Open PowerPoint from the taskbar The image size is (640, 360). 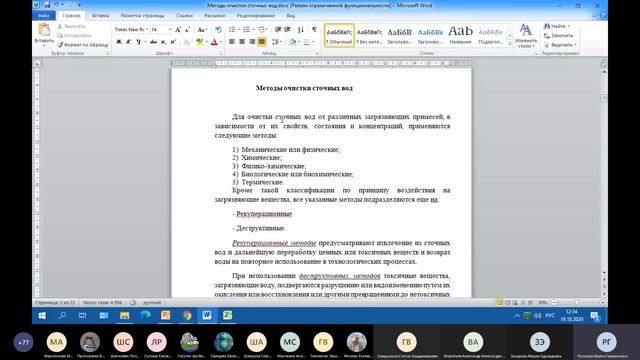coord(165,315)
